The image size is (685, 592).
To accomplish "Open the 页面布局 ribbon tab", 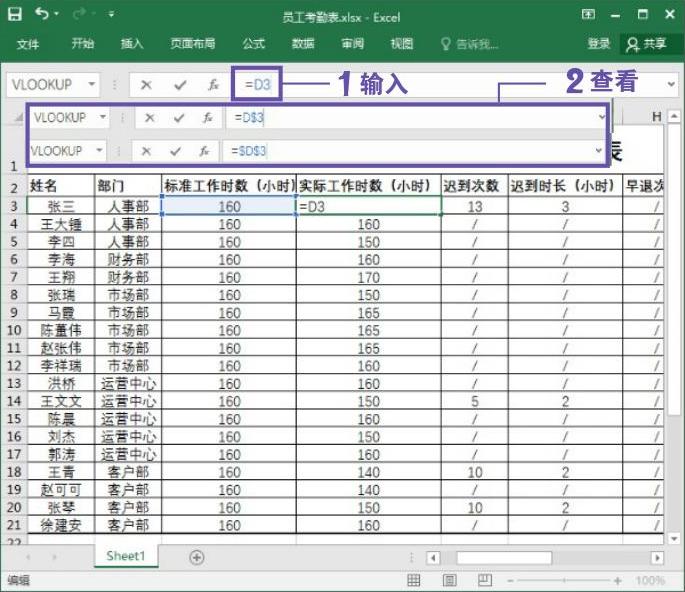I will [x=193, y=44].
